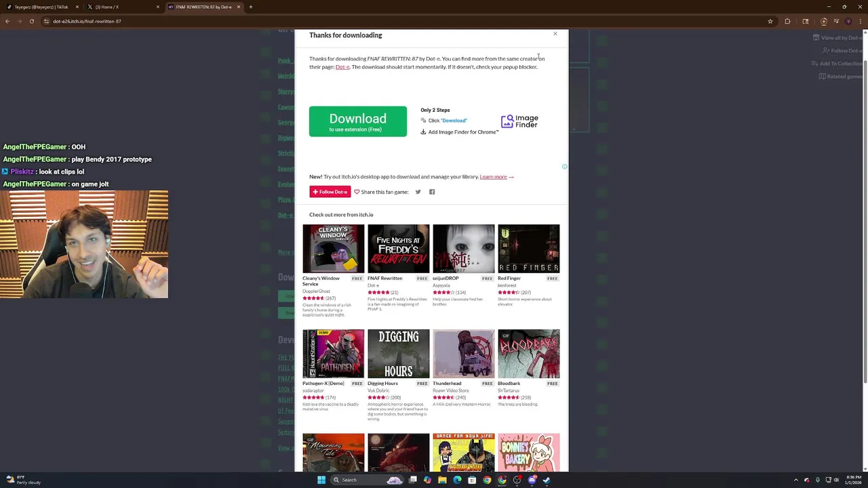The width and height of the screenshot is (868, 488).
Task: Open Microsoft Store from taskbar
Action: pos(472,480)
